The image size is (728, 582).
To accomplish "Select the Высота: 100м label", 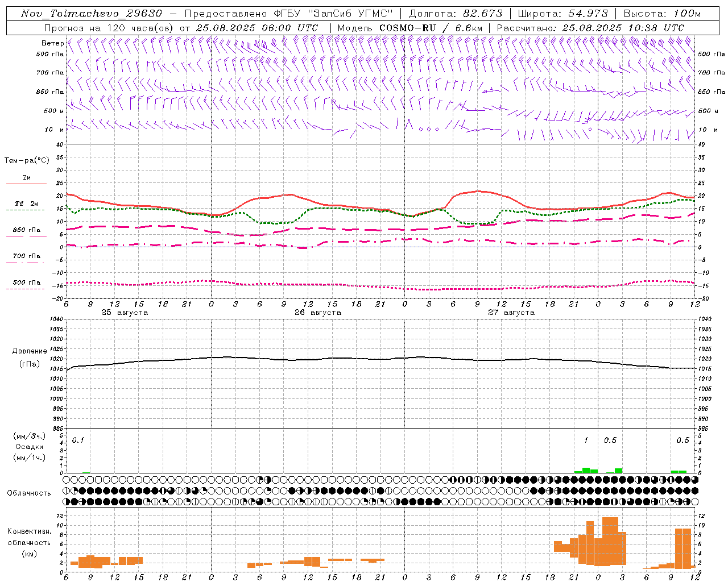I will pos(662,14).
